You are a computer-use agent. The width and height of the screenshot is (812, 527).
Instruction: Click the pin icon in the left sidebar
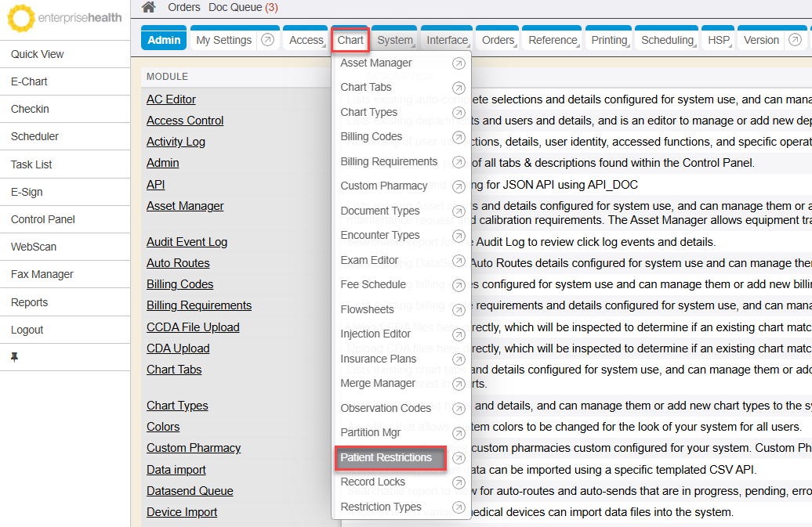[x=14, y=357]
